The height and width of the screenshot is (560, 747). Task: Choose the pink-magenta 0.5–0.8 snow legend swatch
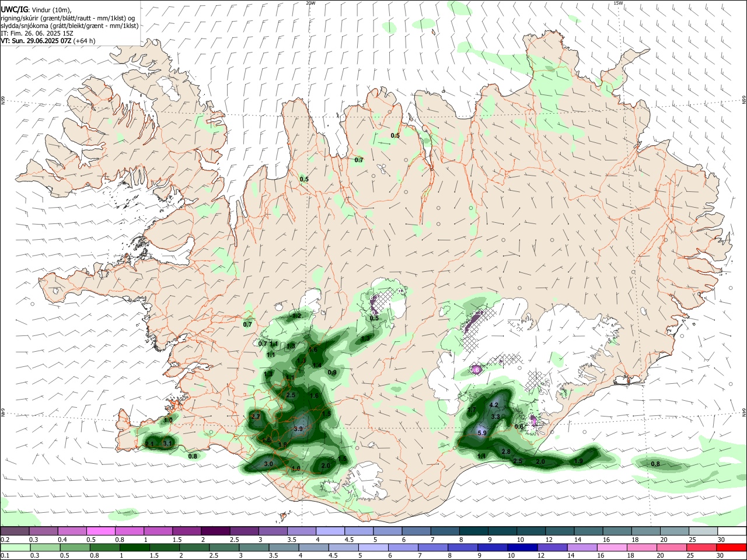tap(100, 531)
